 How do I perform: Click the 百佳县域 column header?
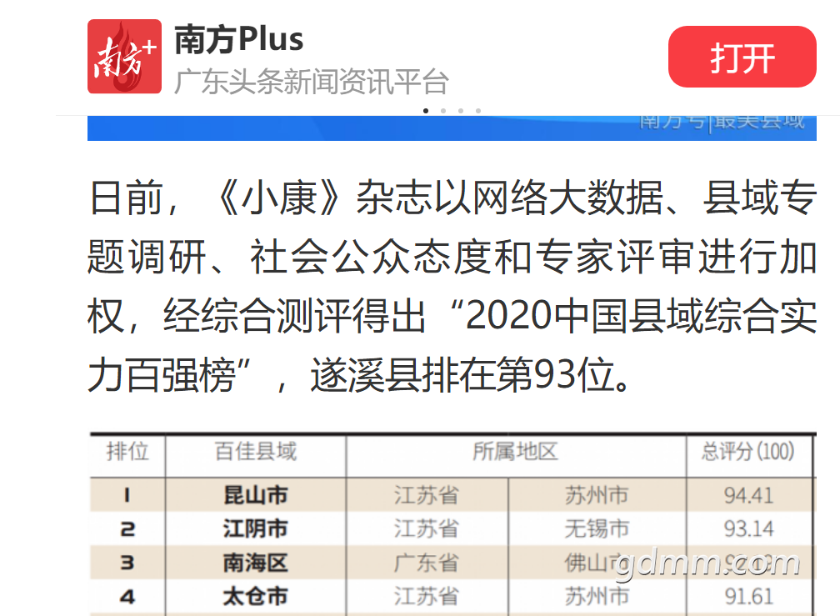255,452
